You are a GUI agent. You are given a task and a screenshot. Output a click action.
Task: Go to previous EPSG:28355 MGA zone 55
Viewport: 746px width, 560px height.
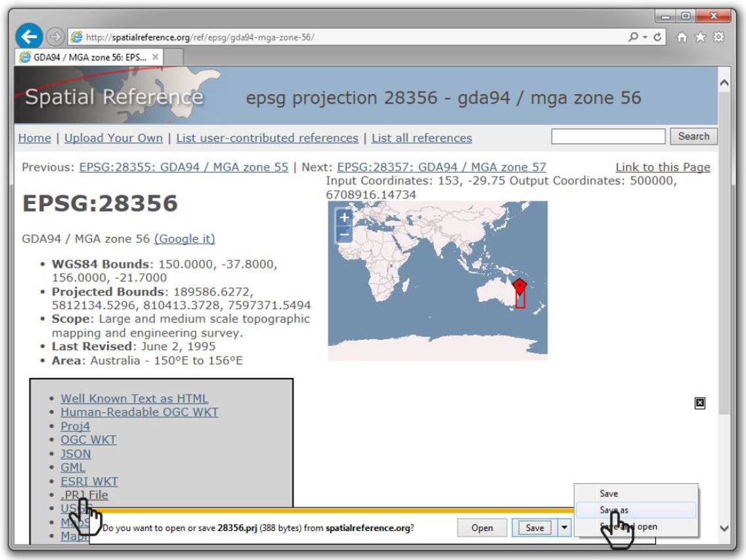(184, 167)
